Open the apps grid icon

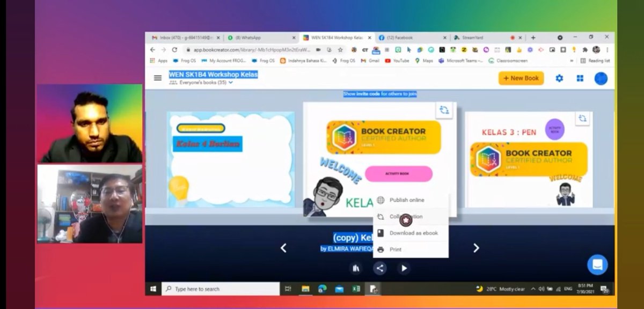580,78
